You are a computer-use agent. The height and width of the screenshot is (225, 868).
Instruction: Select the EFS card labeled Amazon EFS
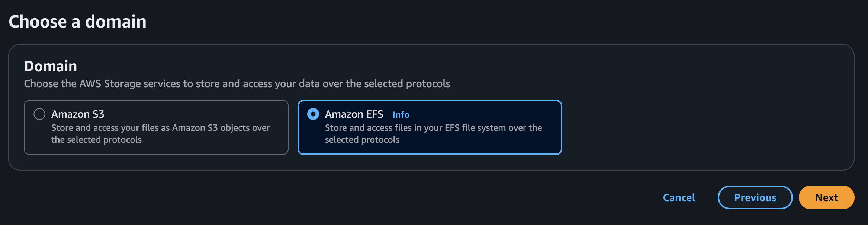pos(430,127)
